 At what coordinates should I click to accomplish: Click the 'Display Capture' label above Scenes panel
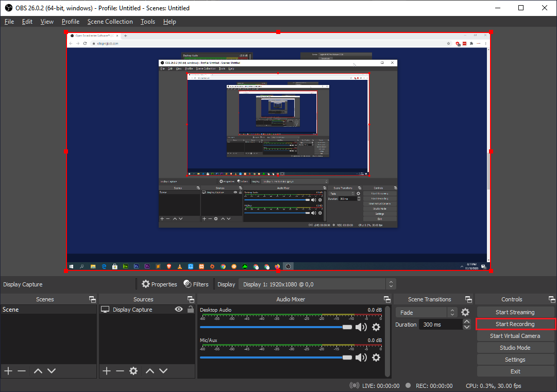click(x=23, y=284)
